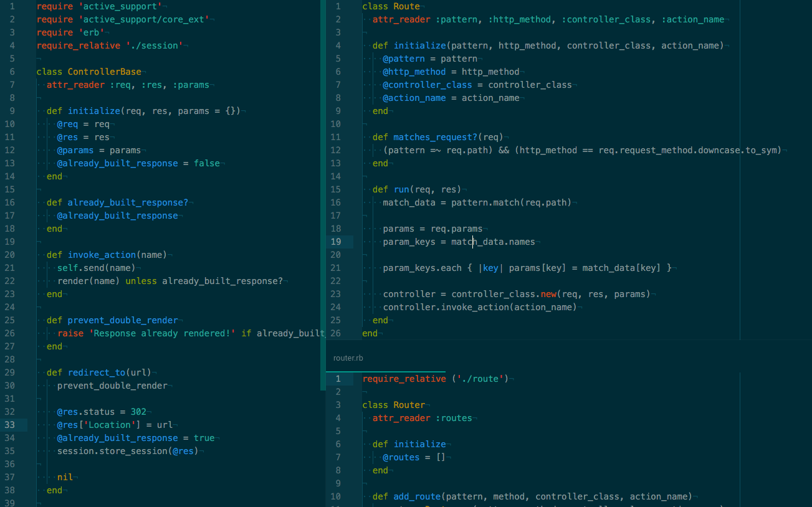Click gutter line 1 in the router.rb pane
812x507 pixels.
(338, 379)
